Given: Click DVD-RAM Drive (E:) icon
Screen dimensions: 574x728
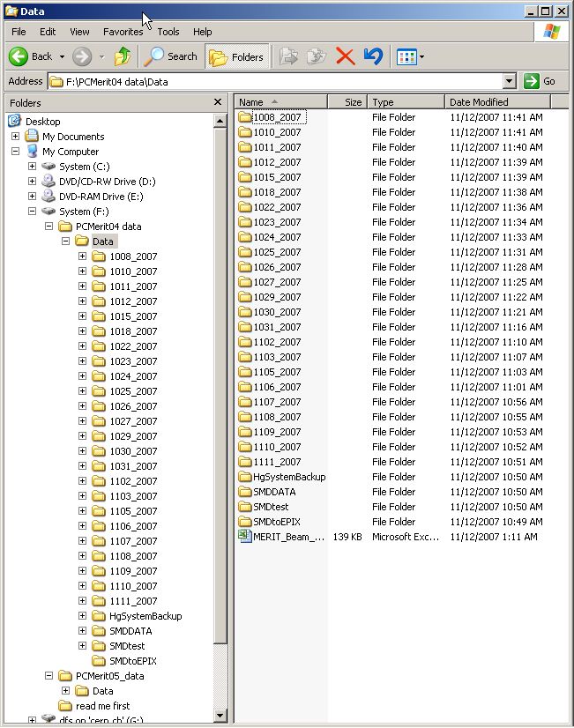Looking at the screenshot, I should click(48, 196).
